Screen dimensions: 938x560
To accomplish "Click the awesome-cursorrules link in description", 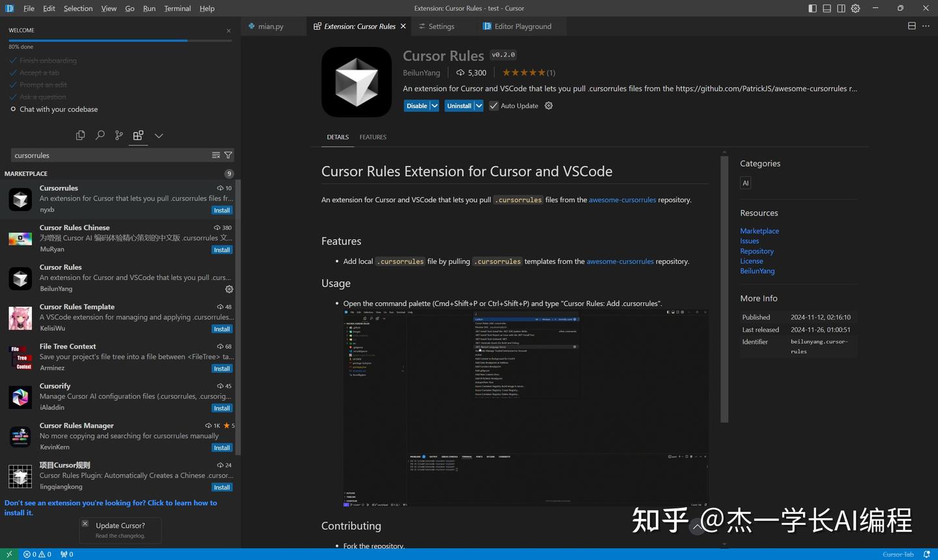I will pyautogui.click(x=622, y=200).
